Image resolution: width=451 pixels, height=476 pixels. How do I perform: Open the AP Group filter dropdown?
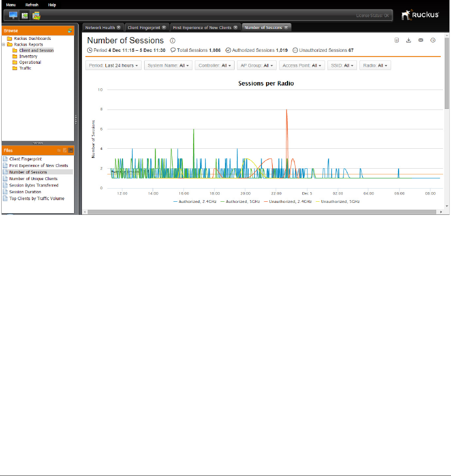tap(257, 66)
